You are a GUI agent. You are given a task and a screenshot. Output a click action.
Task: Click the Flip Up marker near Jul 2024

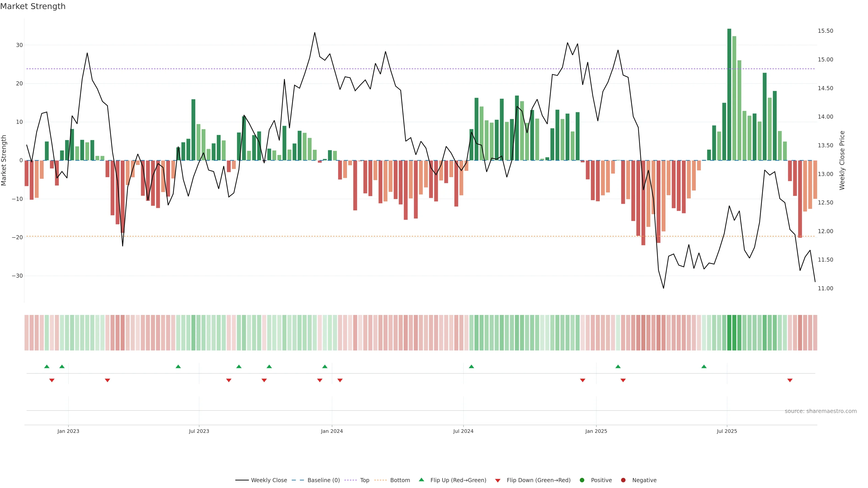point(471,366)
